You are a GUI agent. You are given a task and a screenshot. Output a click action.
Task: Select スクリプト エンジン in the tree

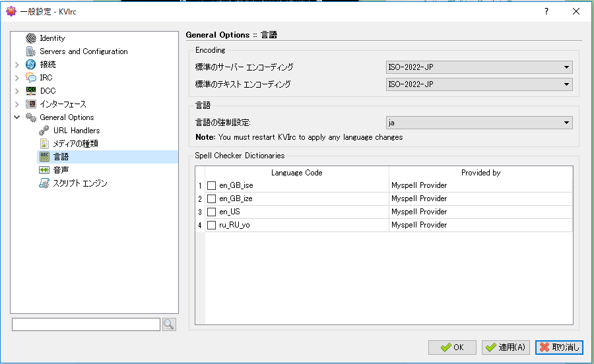(80, 183)
